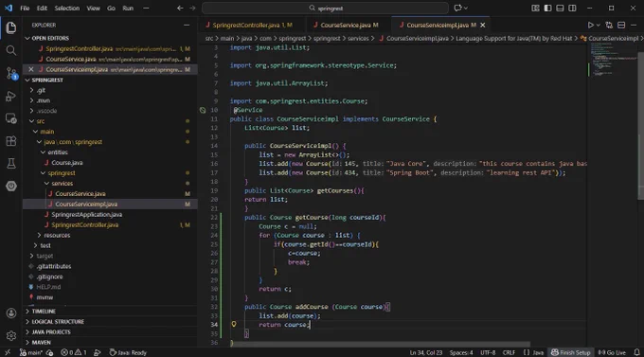Open Run and Debug view
The image size is (644, 357).
click(x=11, y=97)
